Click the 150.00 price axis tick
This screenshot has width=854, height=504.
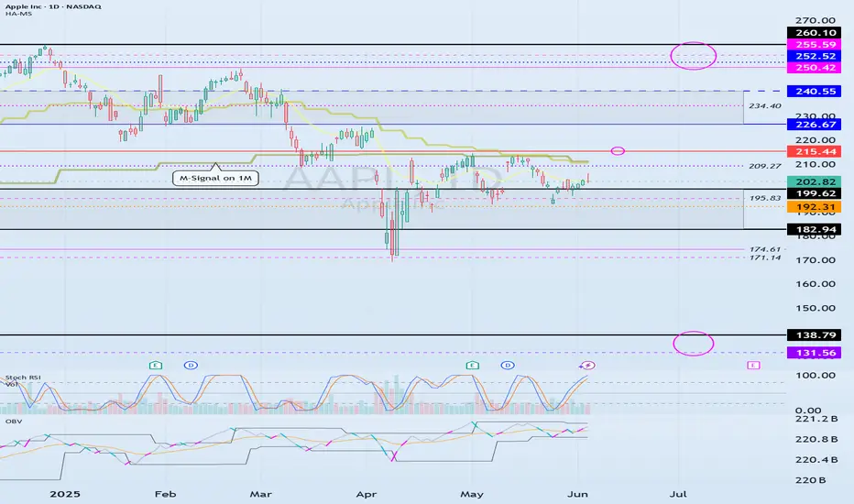[x=816, y=308]
